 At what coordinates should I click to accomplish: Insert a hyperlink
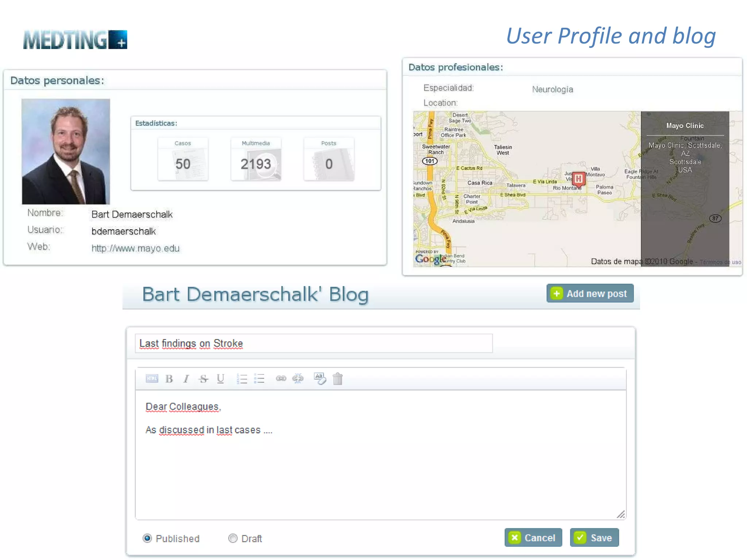pyautogui.click(x=281, y=378)
